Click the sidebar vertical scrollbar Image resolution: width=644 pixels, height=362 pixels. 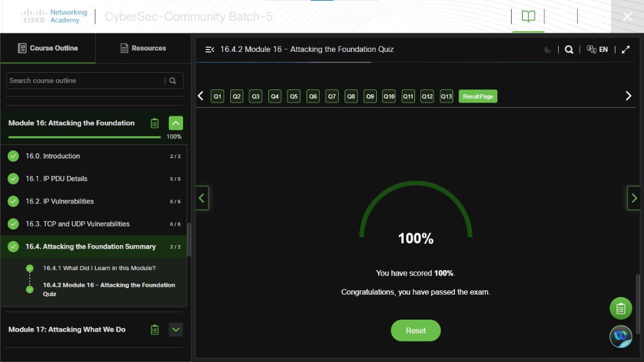tap(189, 240)
